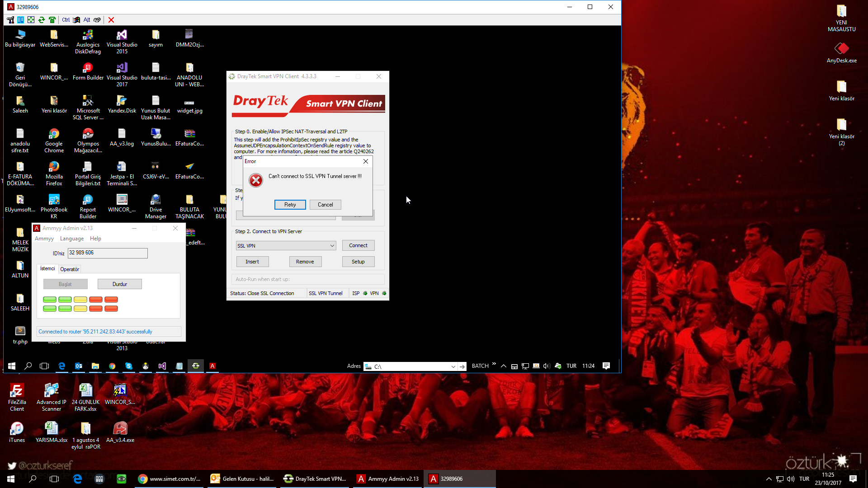The height and width of the screenshot is (488, 868).
Task: Toggle the Ctrl key button in toolbar
Action: point(66,20)
